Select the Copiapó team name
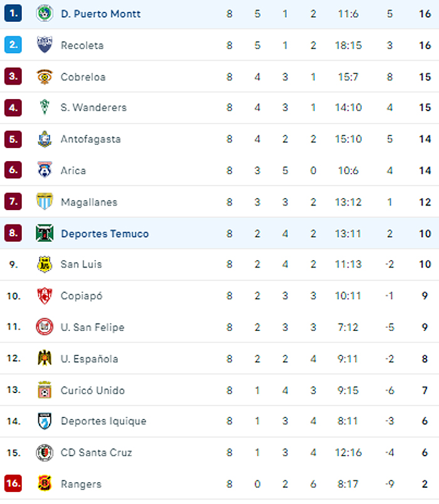This screenshot has height=504, width=439. 82,296
